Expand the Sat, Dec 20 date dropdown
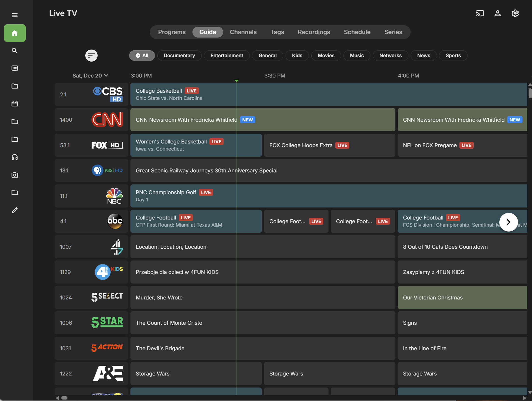The width and height of the screenshot is (532, 401). point(90,76)
